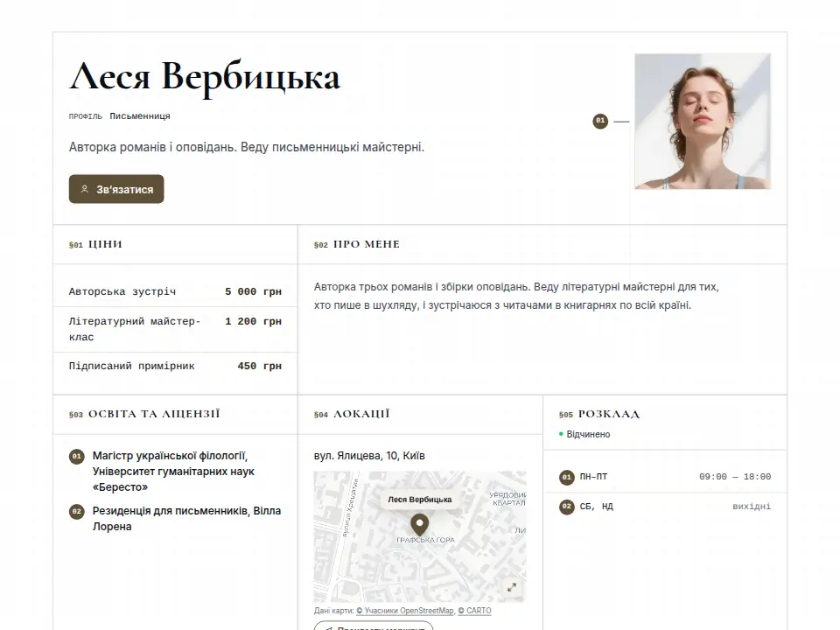Viewport: 840px width, 630px height.
Task: Select the Авторська зустріч price row
Action: click(x=175, y=291)
